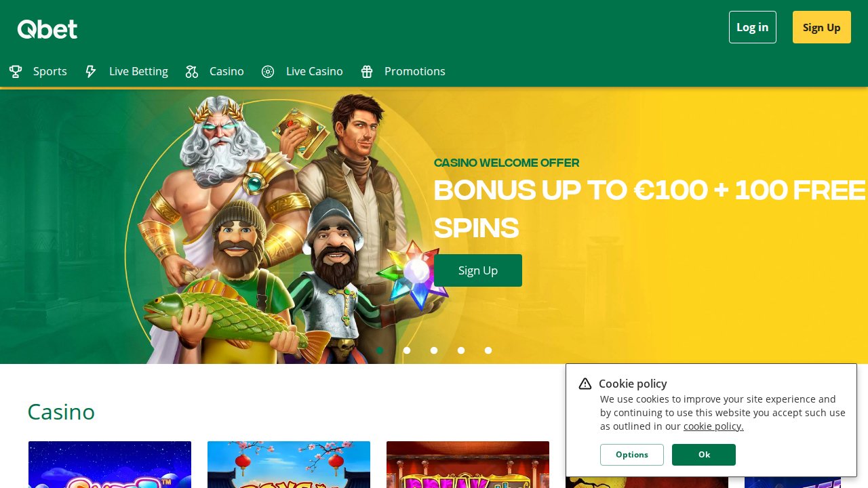
Task: Select the fifth carousel slide dot
Action: point(488,350)
